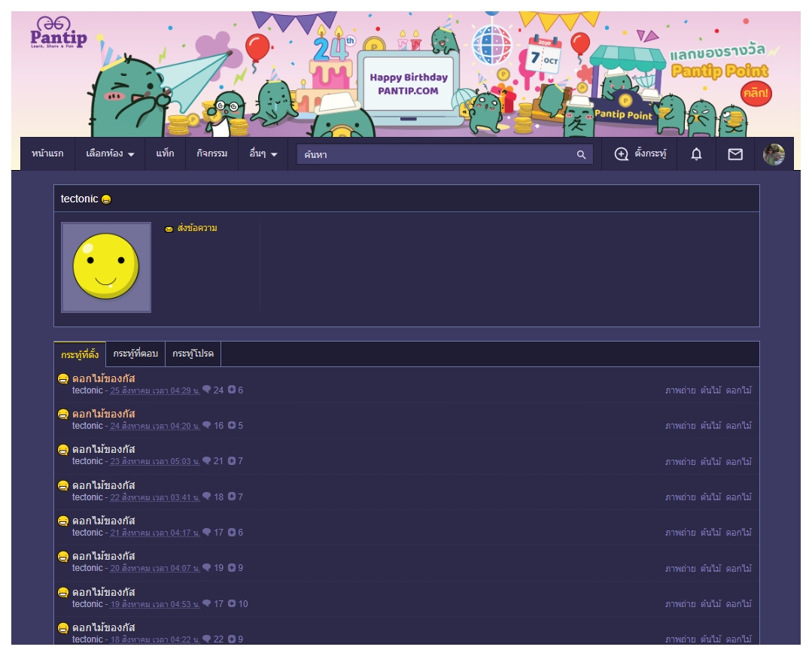Image resolution: width=812 pixels, height=656 pixels.
Task: Click emoticon icon of 25 สิงหาคม topic
Action: pyautogui.click(x=63, y=379)
